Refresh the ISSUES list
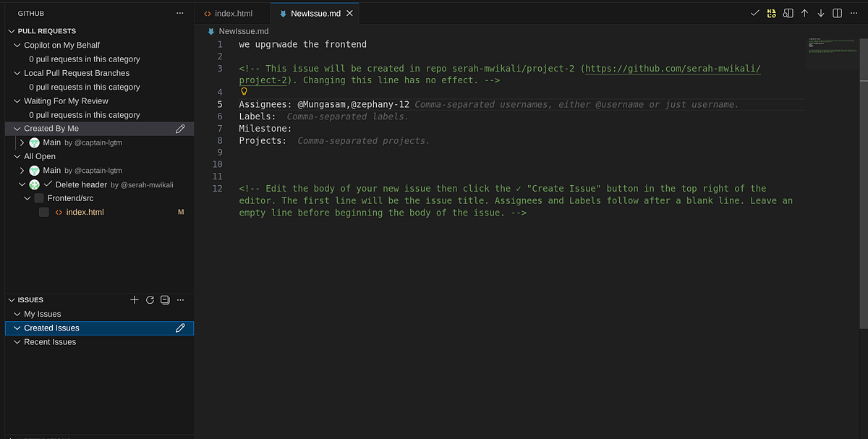868x439 pixels. click(150, 299)
